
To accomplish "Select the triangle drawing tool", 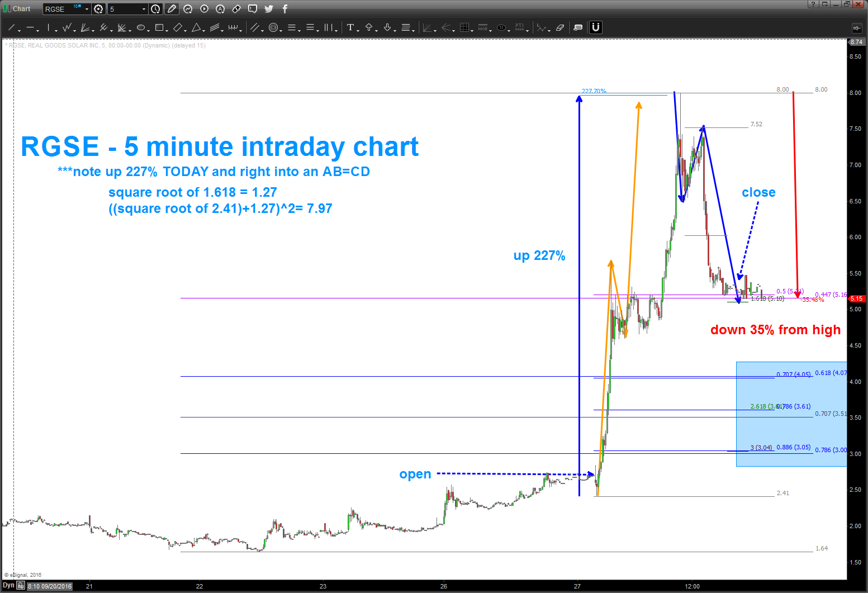I will click(196, 27).
